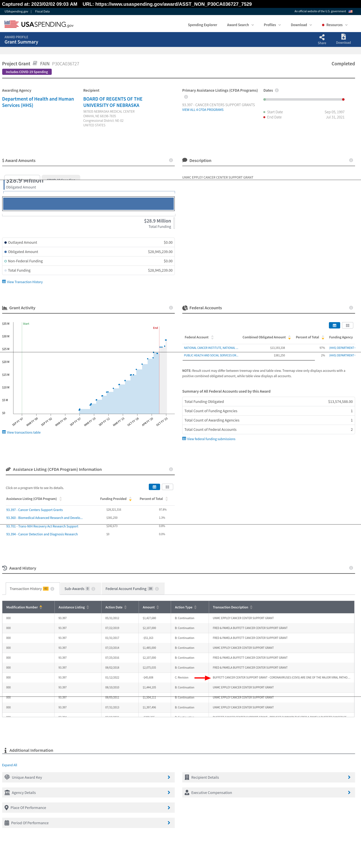Sort table by Action Date arrows

125,607
